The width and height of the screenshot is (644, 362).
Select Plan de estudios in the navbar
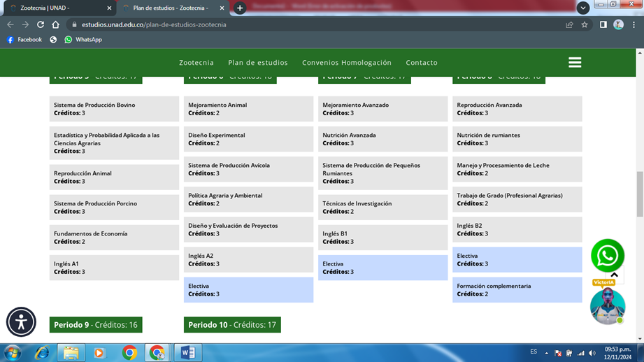[257, 62]
